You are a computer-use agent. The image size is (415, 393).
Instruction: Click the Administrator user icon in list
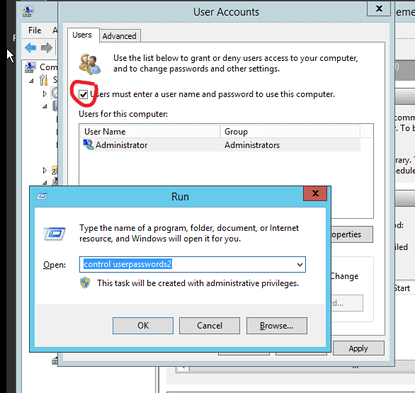tap(88, 145)
